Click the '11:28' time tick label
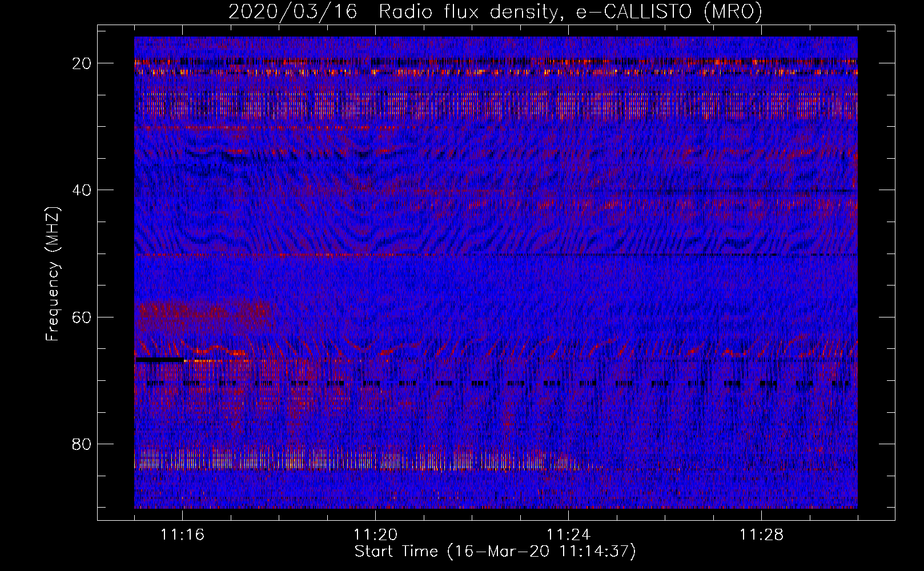The image size is (924, 571). (762, 535)
